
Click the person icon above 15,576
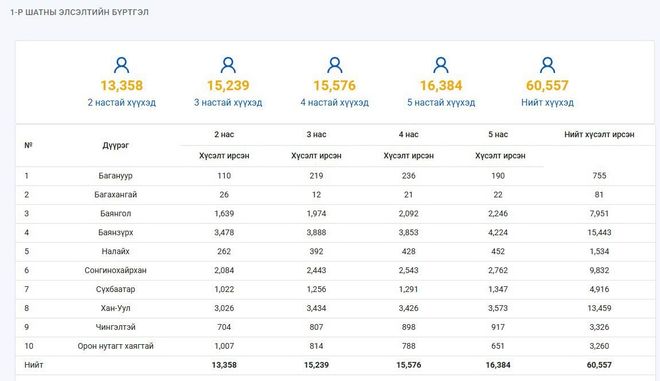335,65
